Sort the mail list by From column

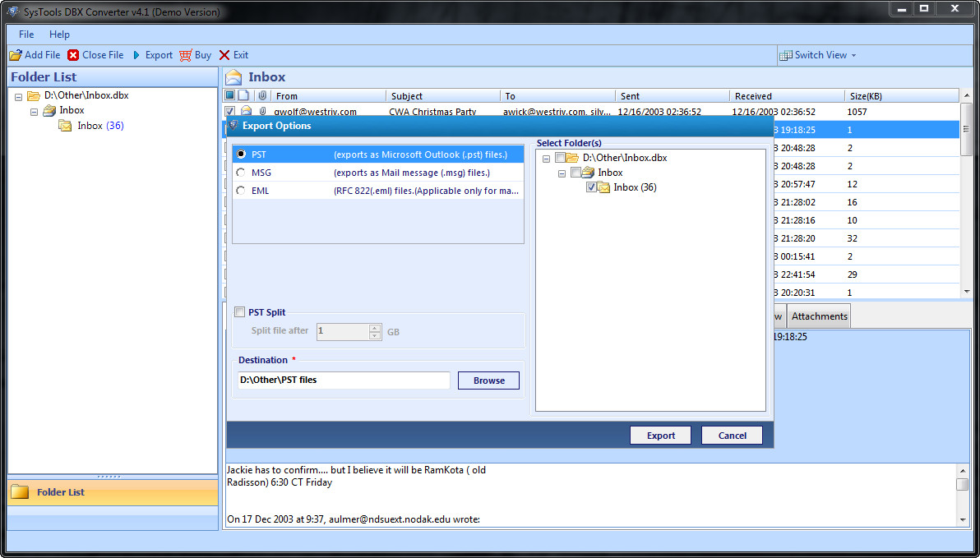pos(329,95)
